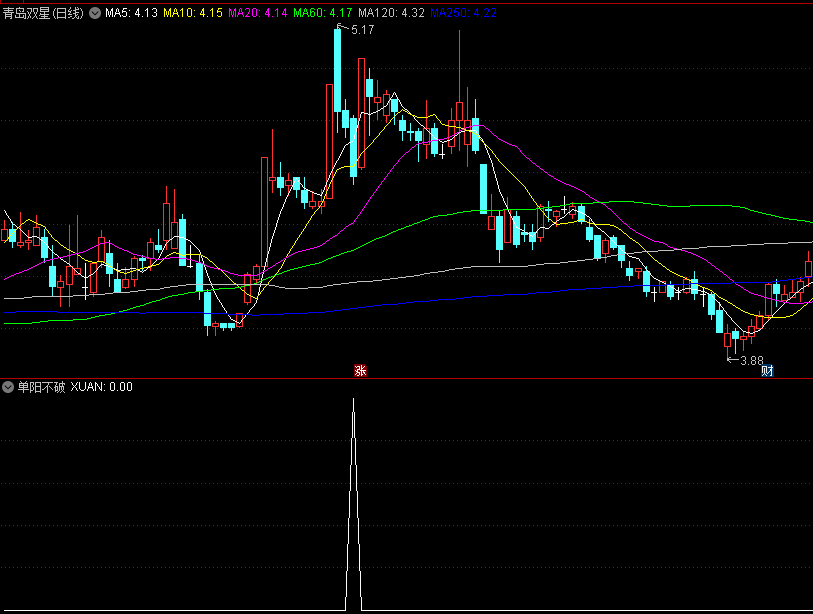Click the 3.88 low price label
This screenshot has height=614, width=813.
click(x=752, y=360)
